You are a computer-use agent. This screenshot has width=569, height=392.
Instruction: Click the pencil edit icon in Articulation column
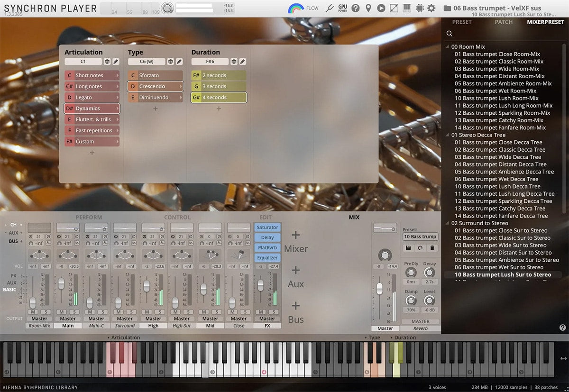[116, 62]
